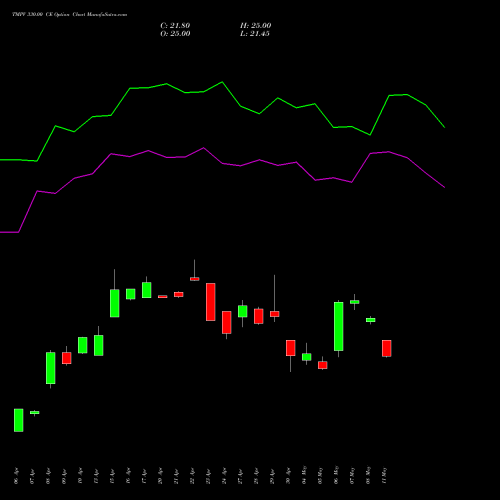Click the green candle for 15 Apr
Screen dimensions: 500x500
[x=115, y=303]
